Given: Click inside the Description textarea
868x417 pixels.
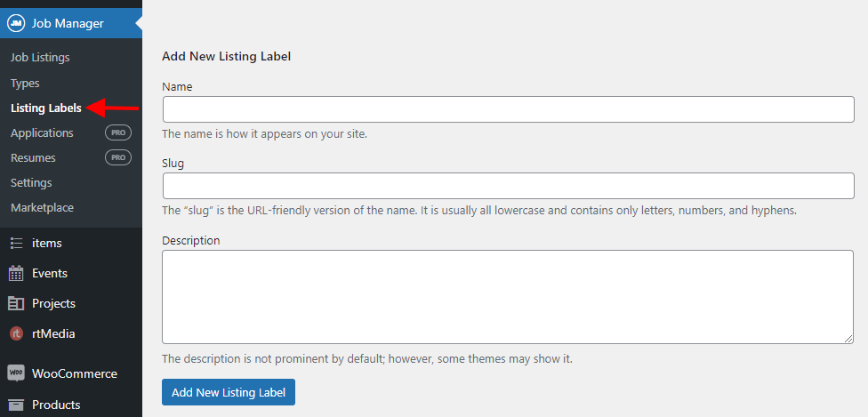Looking at the screenshot, I should [508, 296].
